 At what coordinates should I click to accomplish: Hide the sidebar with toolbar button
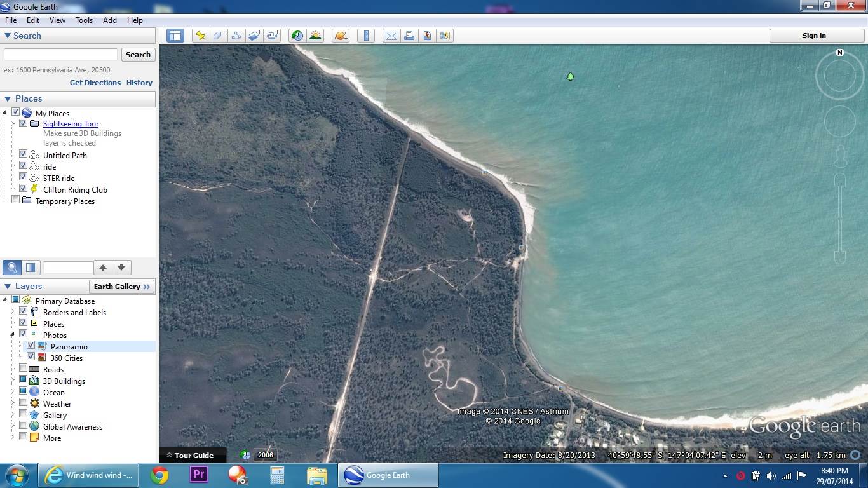(175, 36)
